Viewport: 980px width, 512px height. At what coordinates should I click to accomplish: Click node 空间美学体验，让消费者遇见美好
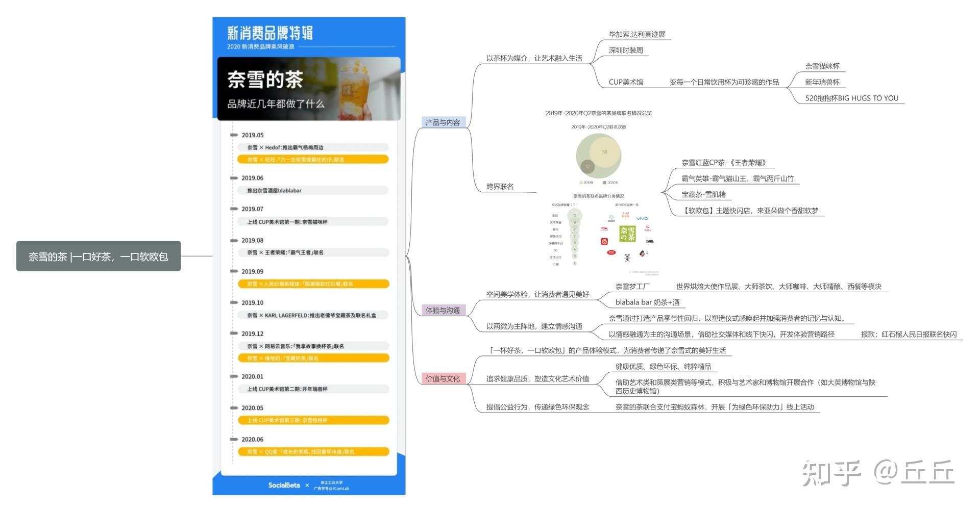[537, 294]
